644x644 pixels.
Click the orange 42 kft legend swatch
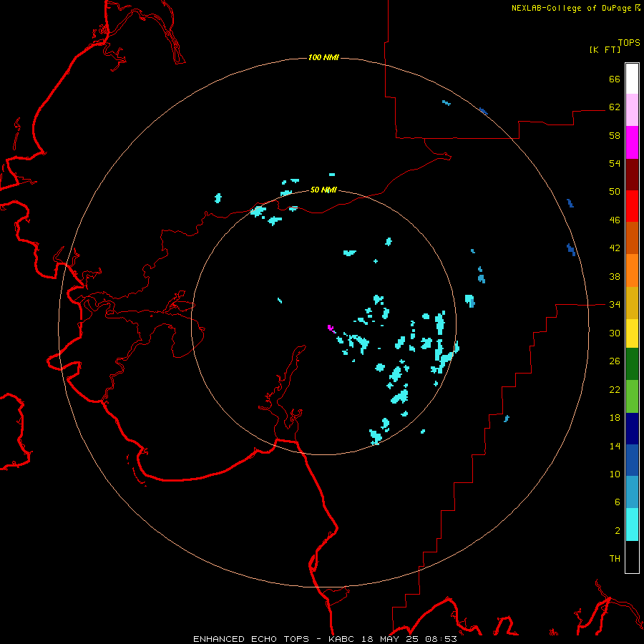tap(632, 270)
